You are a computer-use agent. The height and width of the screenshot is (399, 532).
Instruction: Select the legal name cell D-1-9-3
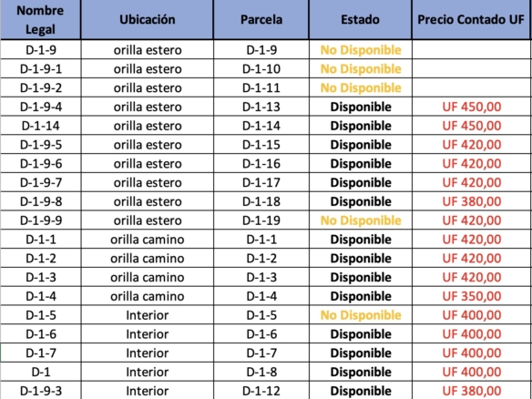[x=40, y=390]
